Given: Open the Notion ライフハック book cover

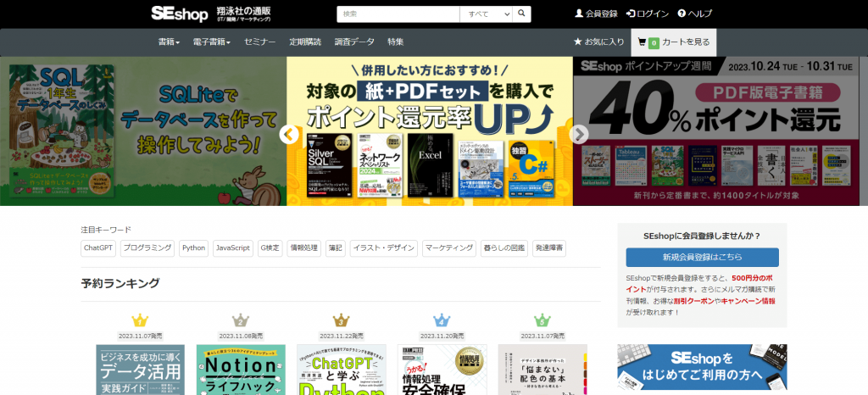Looking at the screenshot, I should click(241, 370).
